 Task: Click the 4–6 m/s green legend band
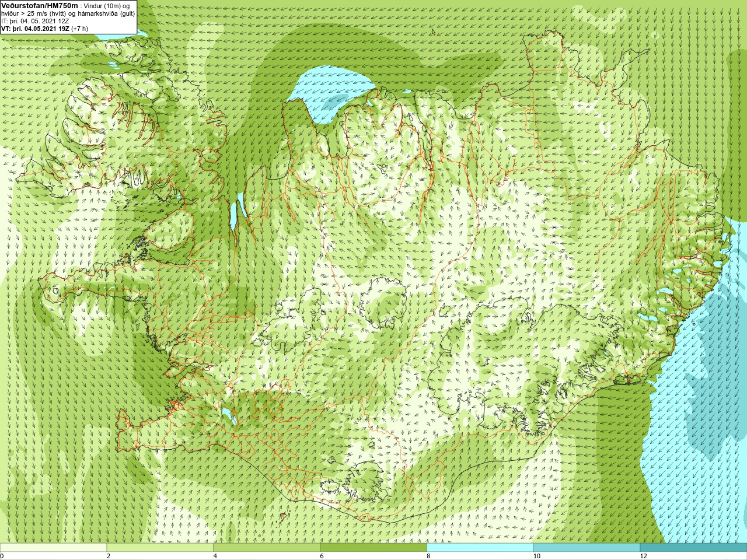pyautogui.click(x=267, y=548)
